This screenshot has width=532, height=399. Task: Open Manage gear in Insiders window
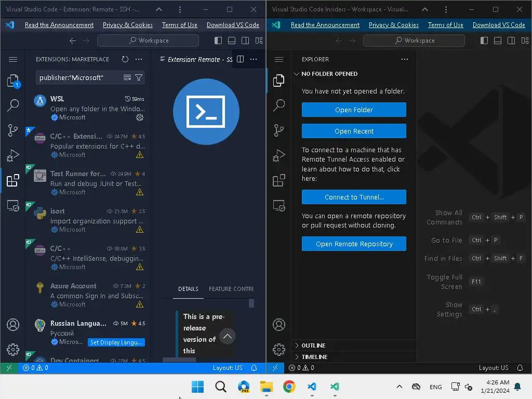point(279,350)
